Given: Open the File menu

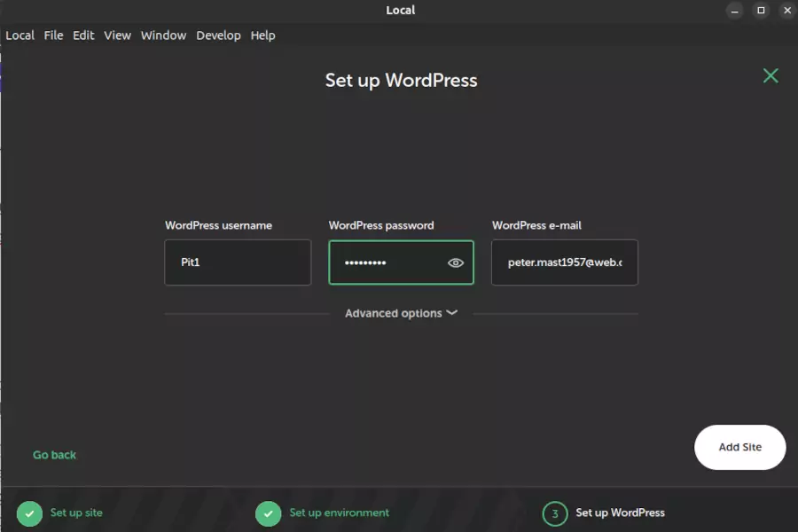Looking at the screenshot, I should [x=53, y=35].
